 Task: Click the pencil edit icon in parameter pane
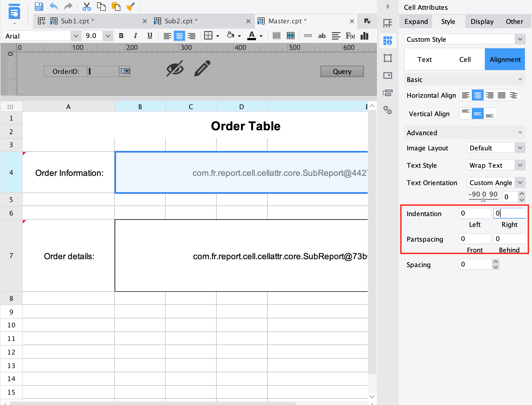tap(202, 68)
